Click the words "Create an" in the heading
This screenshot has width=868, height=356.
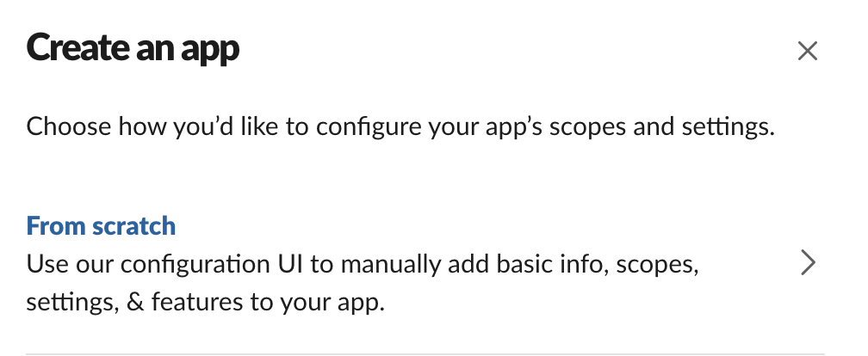(x=96, y=48)
